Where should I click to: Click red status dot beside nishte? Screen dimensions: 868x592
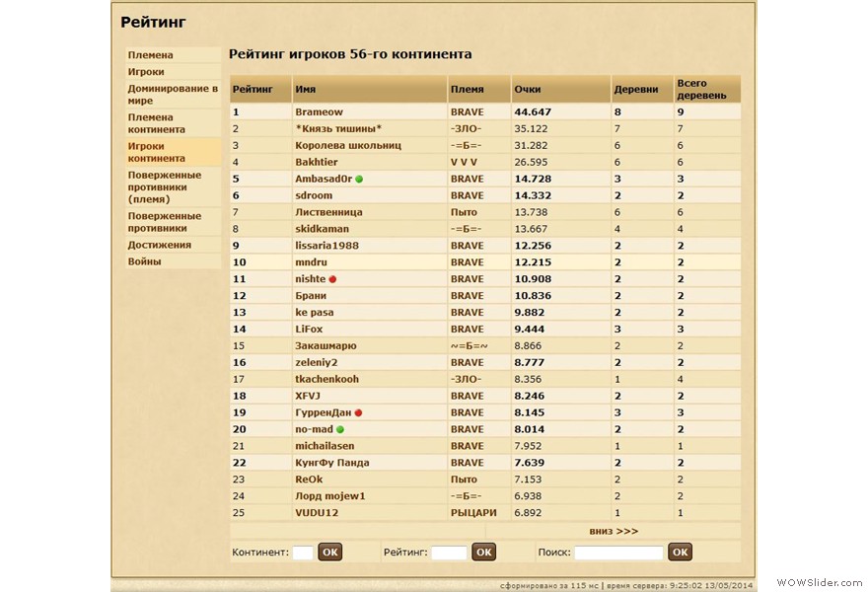332,279
